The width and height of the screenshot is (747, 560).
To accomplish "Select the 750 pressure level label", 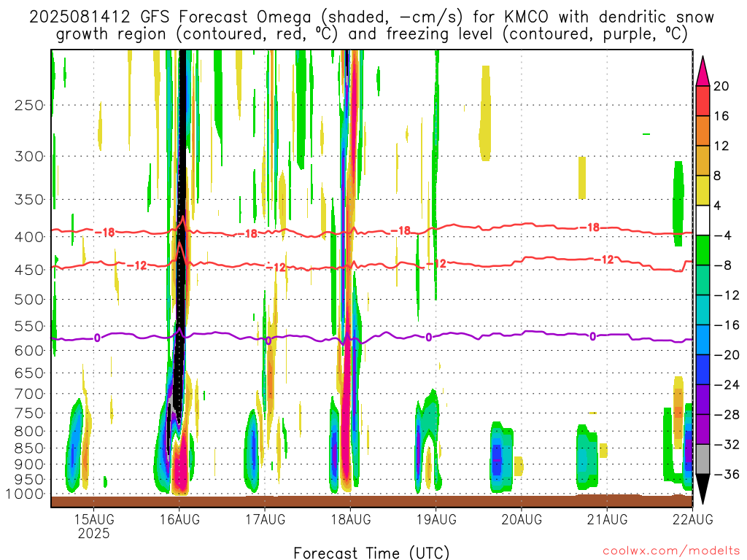I will [29, 413].
